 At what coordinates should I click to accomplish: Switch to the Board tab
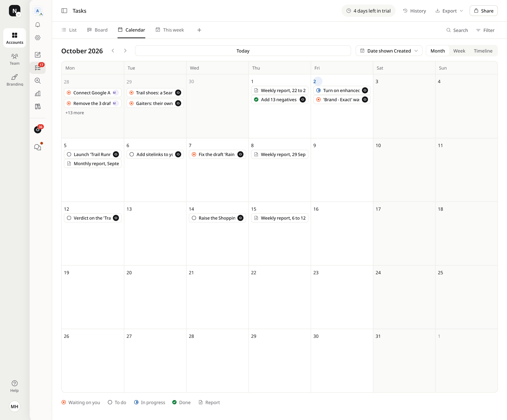pos(97,30)
